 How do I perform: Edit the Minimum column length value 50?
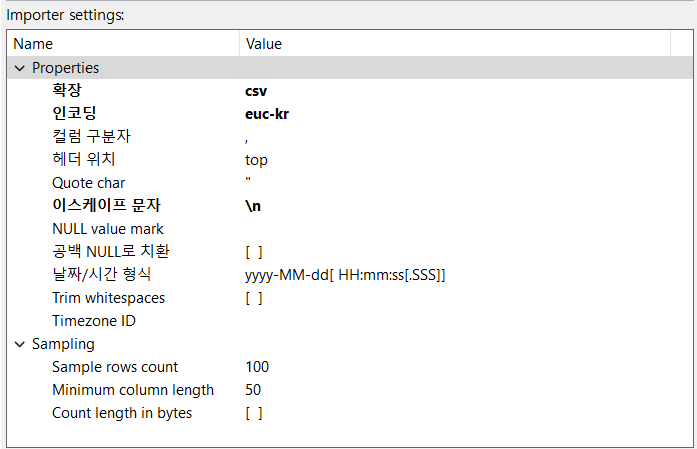[253, 390]
